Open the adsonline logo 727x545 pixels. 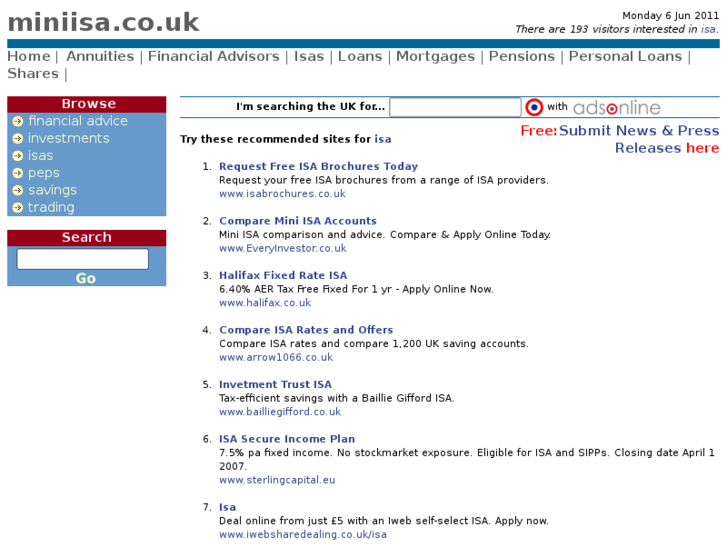click(617, 108)
